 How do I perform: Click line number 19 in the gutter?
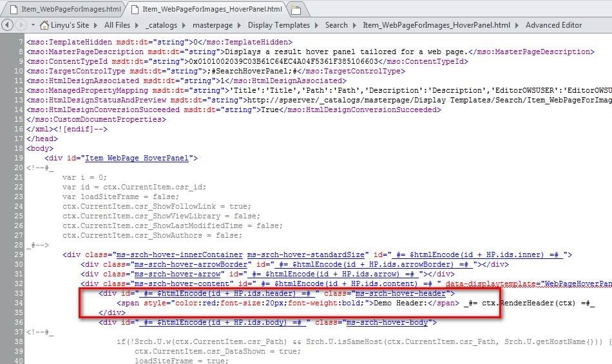pos(19,158)
